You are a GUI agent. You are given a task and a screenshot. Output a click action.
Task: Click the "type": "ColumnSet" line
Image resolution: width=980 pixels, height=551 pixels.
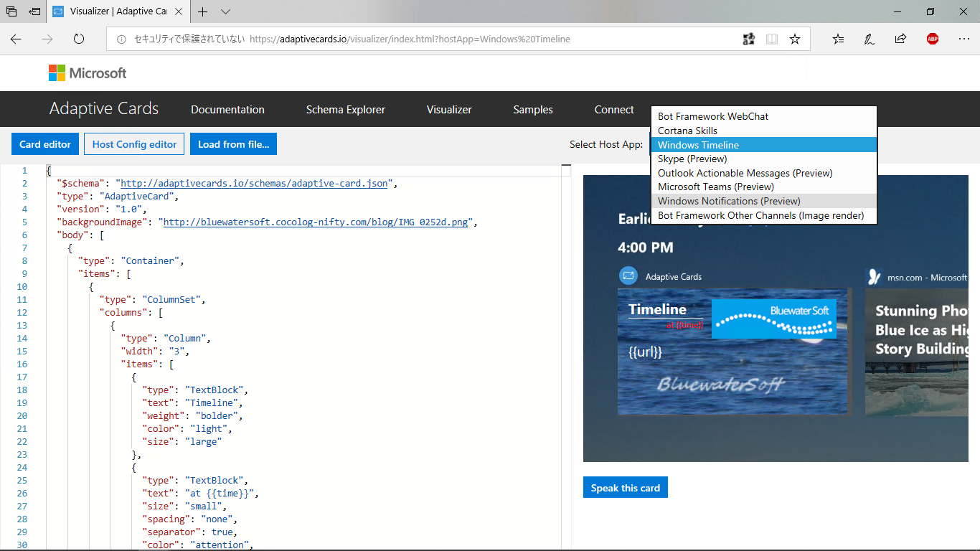(x=153, y=299)
